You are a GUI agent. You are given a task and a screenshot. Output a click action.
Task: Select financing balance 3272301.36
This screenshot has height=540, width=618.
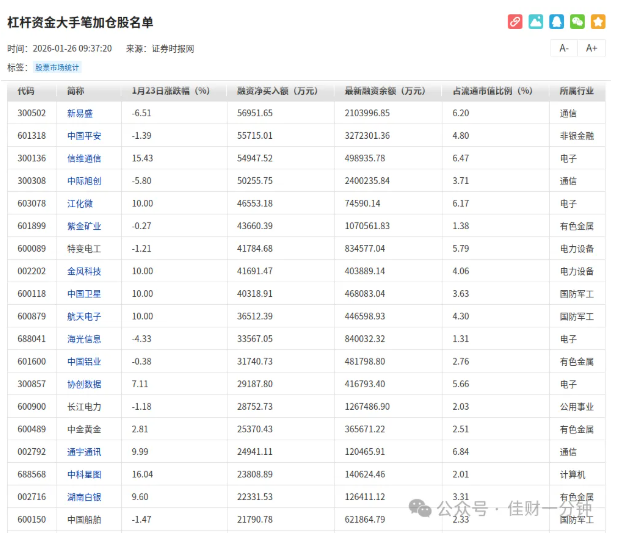pyautogui.click(x=367, y=136)
